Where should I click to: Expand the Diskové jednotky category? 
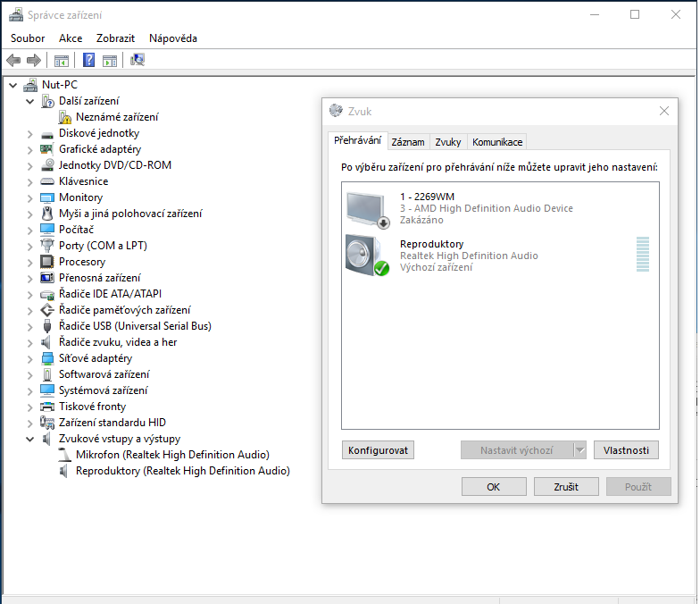(30, 134)
